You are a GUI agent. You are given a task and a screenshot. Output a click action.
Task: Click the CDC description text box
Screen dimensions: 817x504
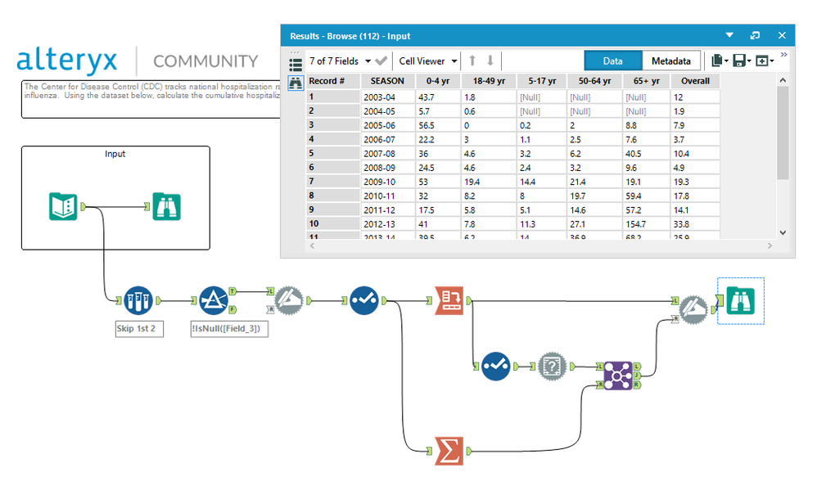point(151,99)
